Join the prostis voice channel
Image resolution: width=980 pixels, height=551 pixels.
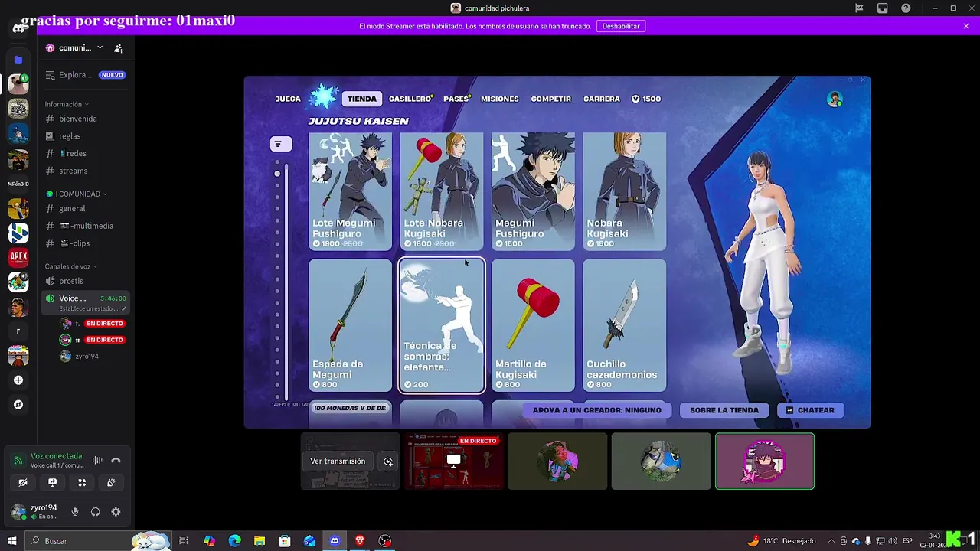84,281
